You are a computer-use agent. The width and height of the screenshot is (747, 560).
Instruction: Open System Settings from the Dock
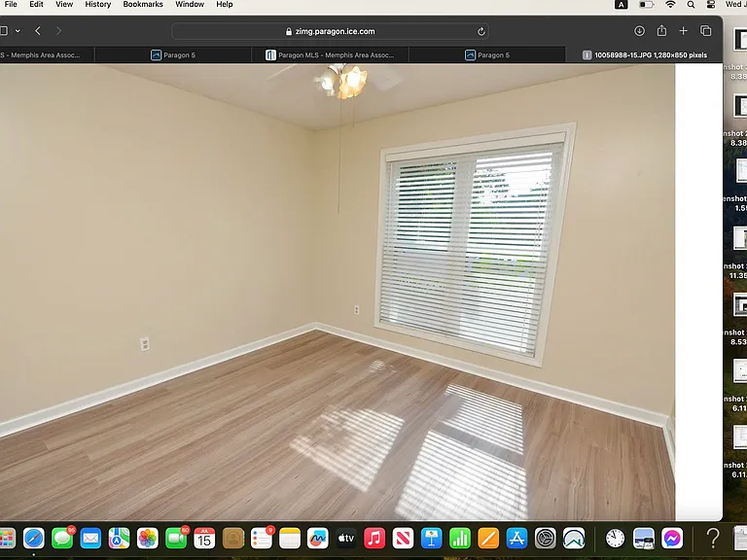tap(546, 539)
